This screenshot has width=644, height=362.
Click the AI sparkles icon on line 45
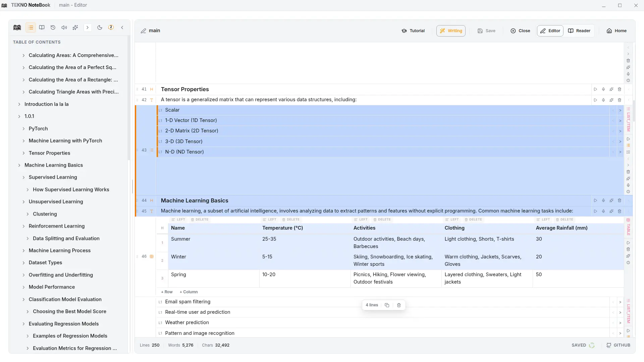point(611,211)
